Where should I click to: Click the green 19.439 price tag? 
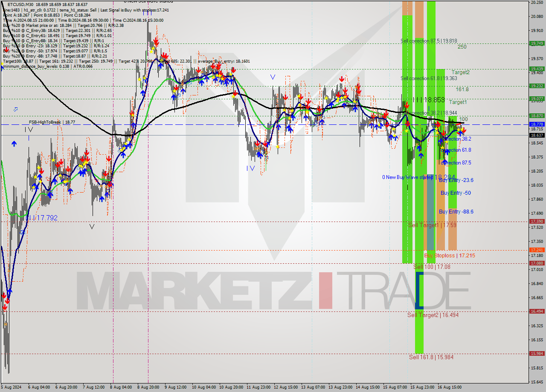(x=537, y=69)
